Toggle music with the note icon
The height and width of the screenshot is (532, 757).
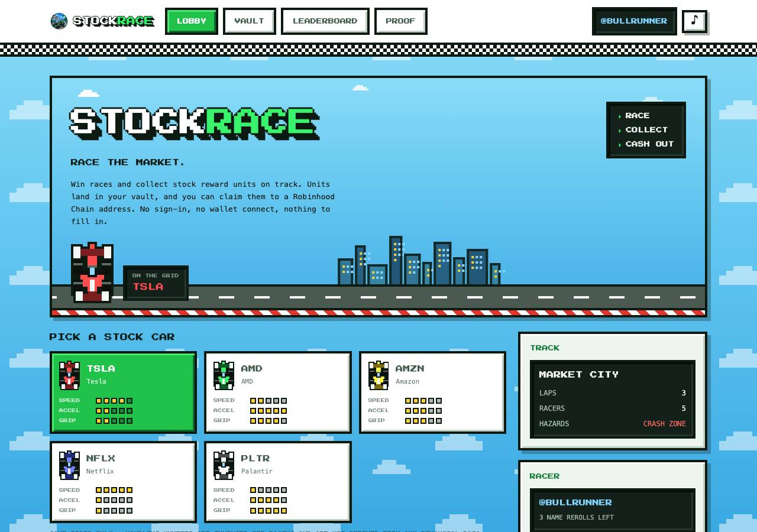click(694, 21)
